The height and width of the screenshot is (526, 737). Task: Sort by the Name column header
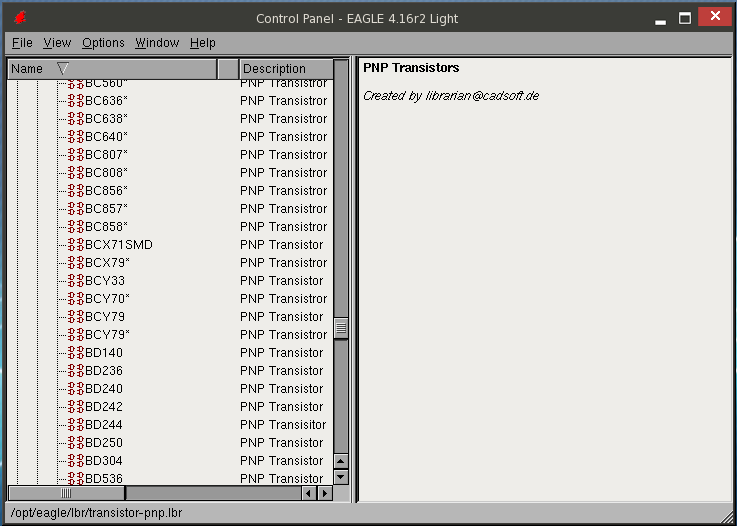(112, 69)
